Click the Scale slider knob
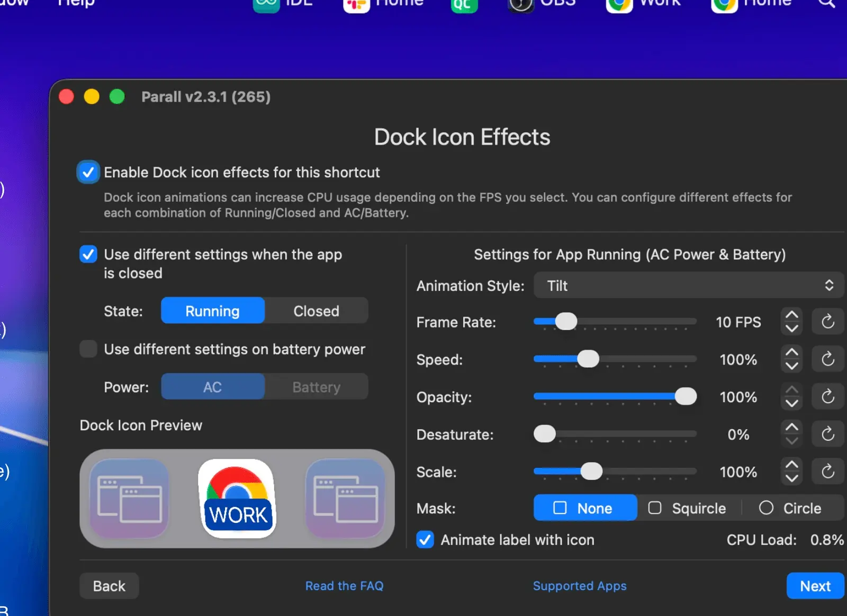Viewport: 847px width, 616px height. point(591,471)
